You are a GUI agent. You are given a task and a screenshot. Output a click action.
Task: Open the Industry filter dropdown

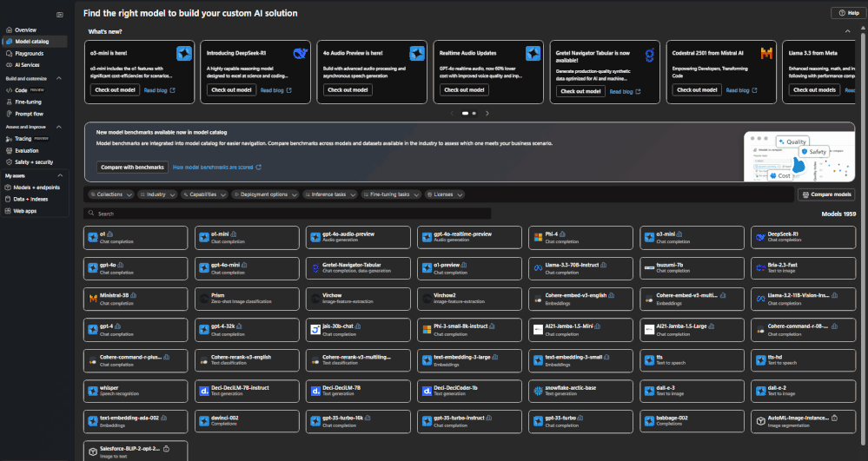156,194
